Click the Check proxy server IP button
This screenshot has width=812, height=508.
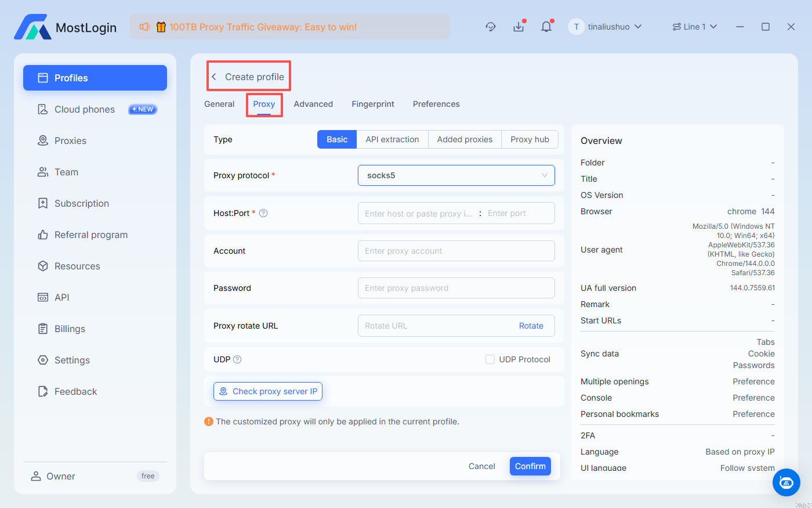(268, 391)
